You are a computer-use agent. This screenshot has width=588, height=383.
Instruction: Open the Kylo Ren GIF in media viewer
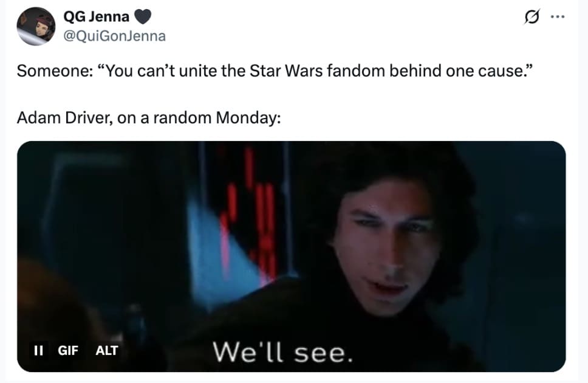pos(292,257)
